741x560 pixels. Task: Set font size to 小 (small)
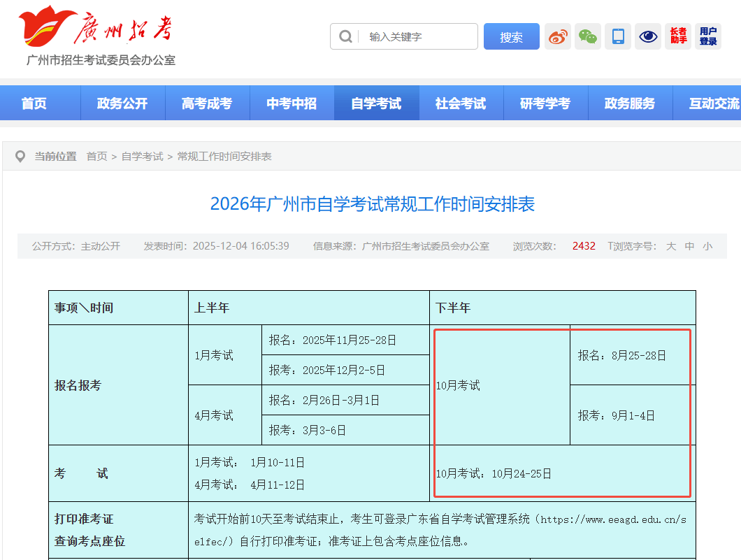tap(707, 246)
